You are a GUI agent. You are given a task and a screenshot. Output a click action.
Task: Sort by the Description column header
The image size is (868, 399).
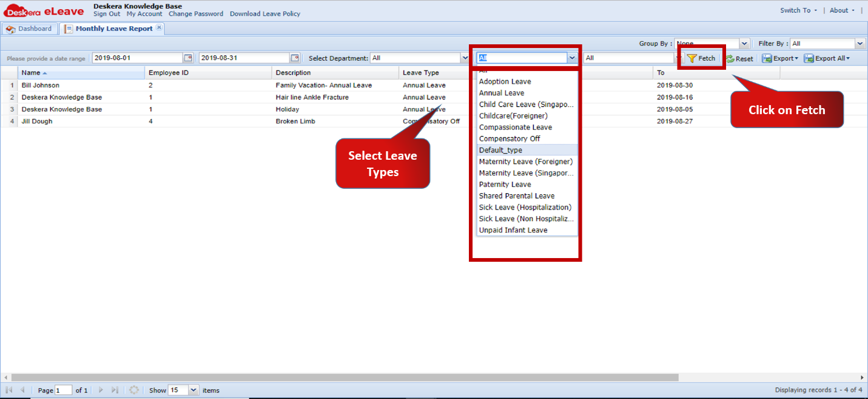(335, 73)
